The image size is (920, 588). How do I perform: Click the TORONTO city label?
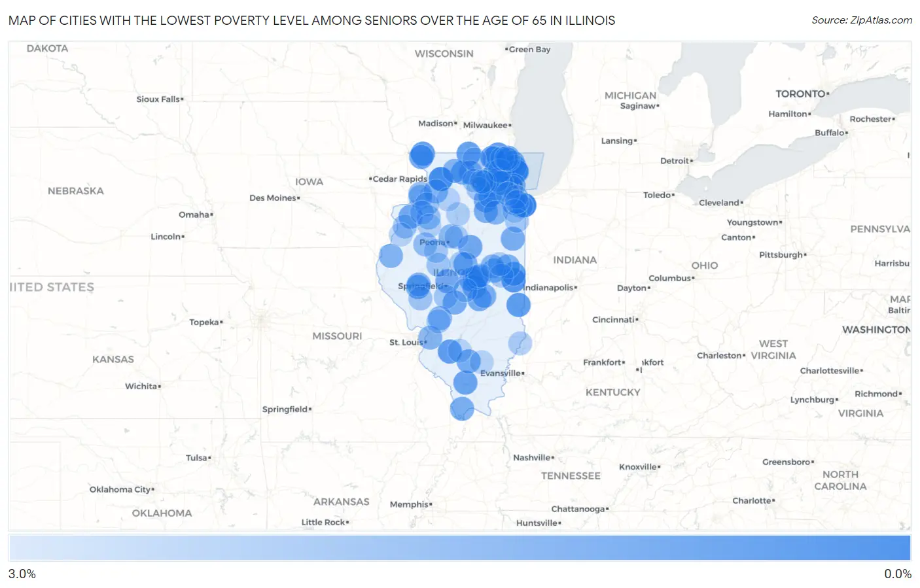(801, 94)
